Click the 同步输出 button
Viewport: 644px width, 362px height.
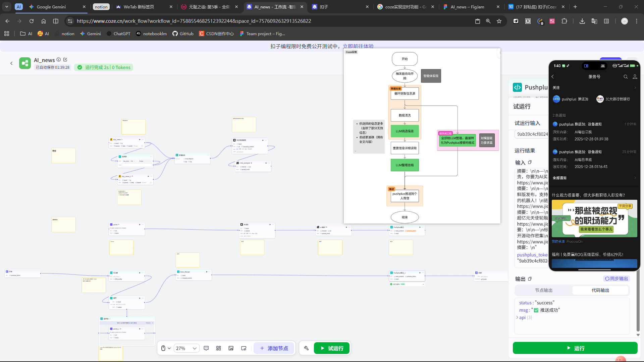(616, 279)
